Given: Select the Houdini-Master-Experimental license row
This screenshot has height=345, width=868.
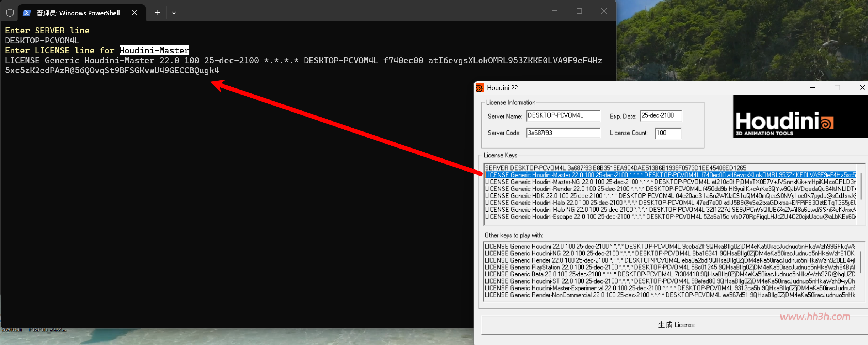Looking at the screenshot, I should point(670,288).
